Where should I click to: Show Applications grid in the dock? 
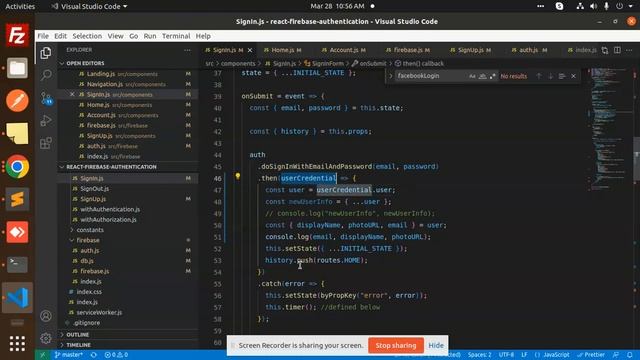17,344
